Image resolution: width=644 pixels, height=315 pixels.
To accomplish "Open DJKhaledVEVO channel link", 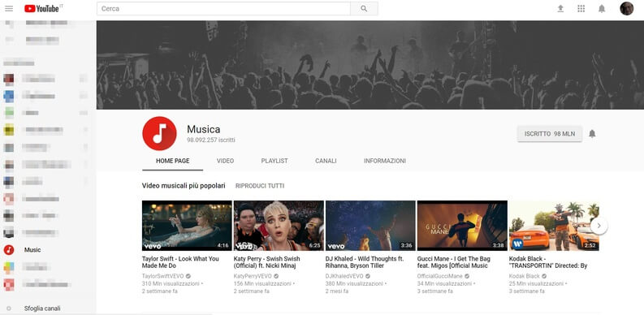I will pyautogui.click(x=344, y=276).
